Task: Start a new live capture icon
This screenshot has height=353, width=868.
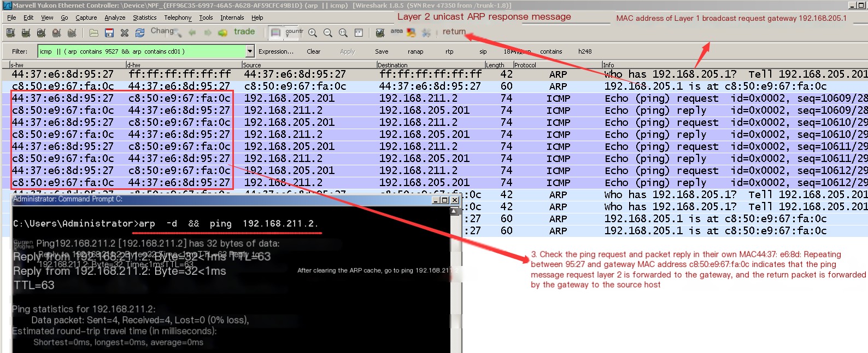Action: tap(41, 33)
